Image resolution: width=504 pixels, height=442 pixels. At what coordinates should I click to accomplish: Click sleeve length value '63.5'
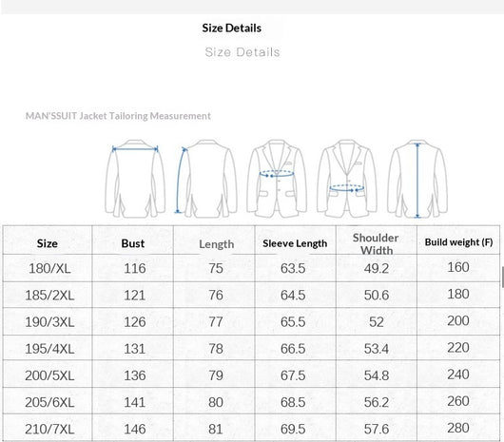click(x=293, y=269)
